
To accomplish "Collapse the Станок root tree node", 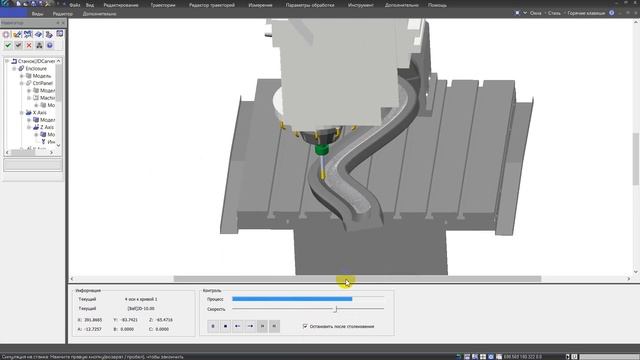I will [x=7, y=61].
